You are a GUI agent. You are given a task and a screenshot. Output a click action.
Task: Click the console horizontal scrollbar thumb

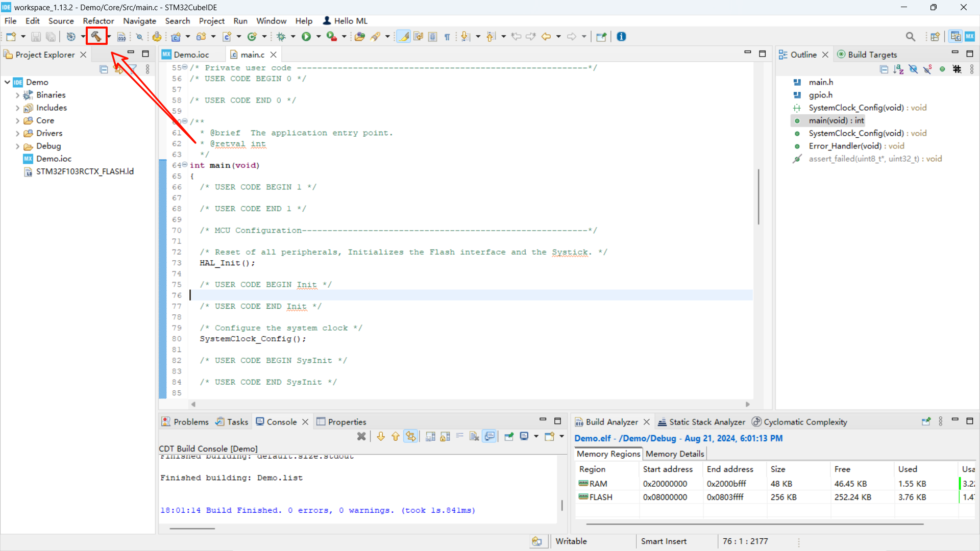coord(192,529)
